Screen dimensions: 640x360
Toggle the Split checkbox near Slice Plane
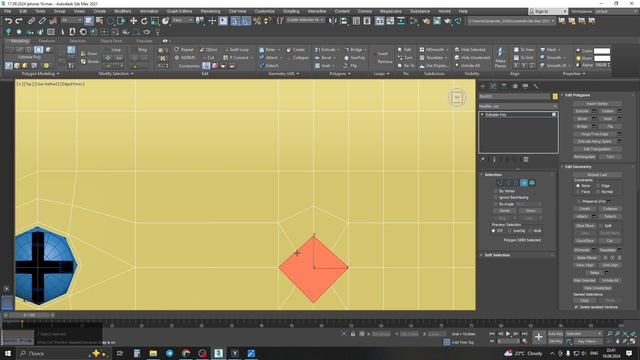tap(601, 226)
